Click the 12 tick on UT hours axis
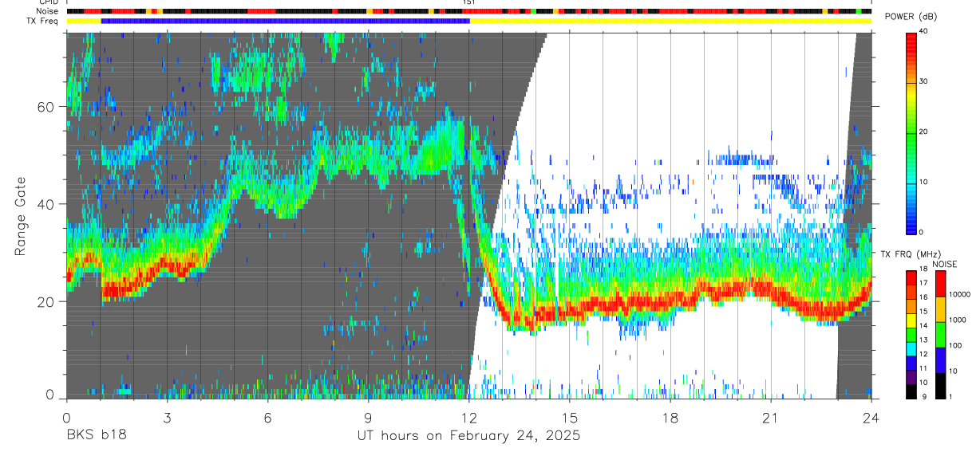This screenshot has height=452, width=980. click(x=469, y=418)
